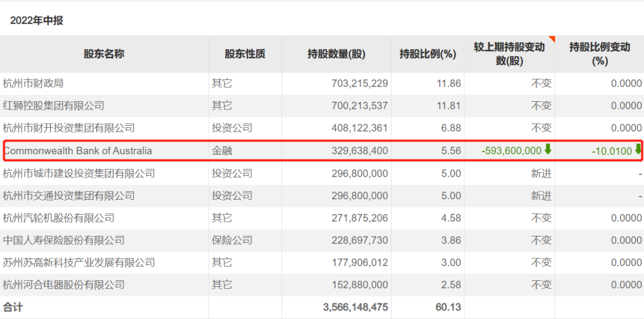Select the 2022年中报 report title
The width and height of the screenshot is (644, 319).
coord(37,21)
